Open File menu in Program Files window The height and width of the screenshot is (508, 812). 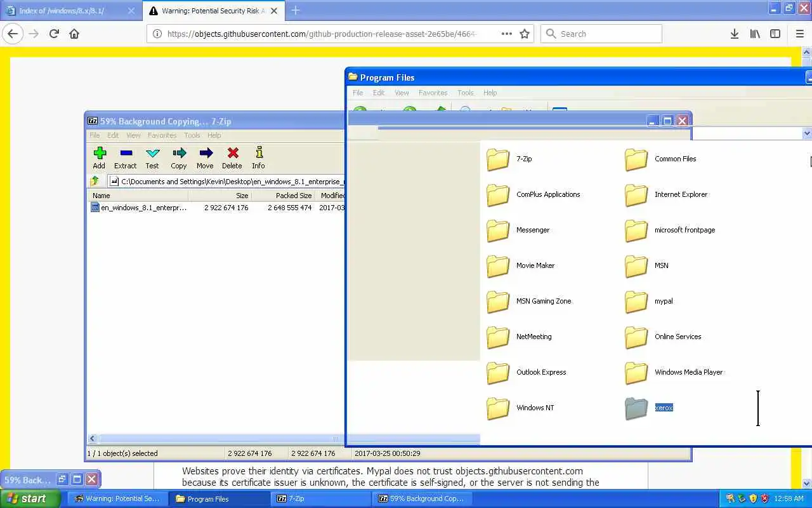click(x=358, y=93)
